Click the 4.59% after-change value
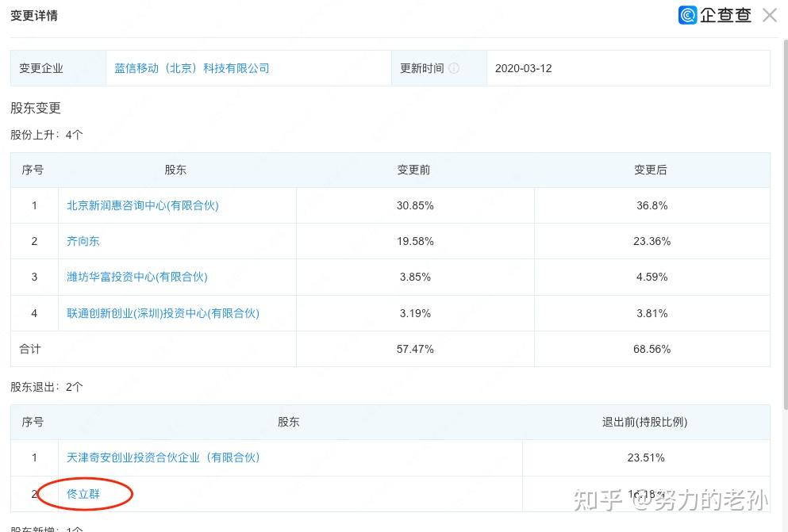The height and width of the screenshot is (532, 788). (652, 277)
